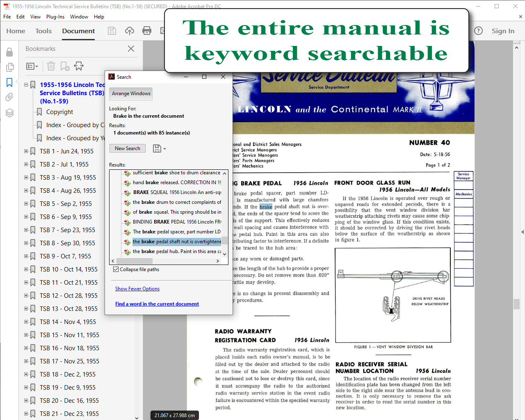Select result 'BINDING BRAKE PEDAL 1956 Lincoln'
The width and height of the screenshot is (525, 420).
(177, 222)
